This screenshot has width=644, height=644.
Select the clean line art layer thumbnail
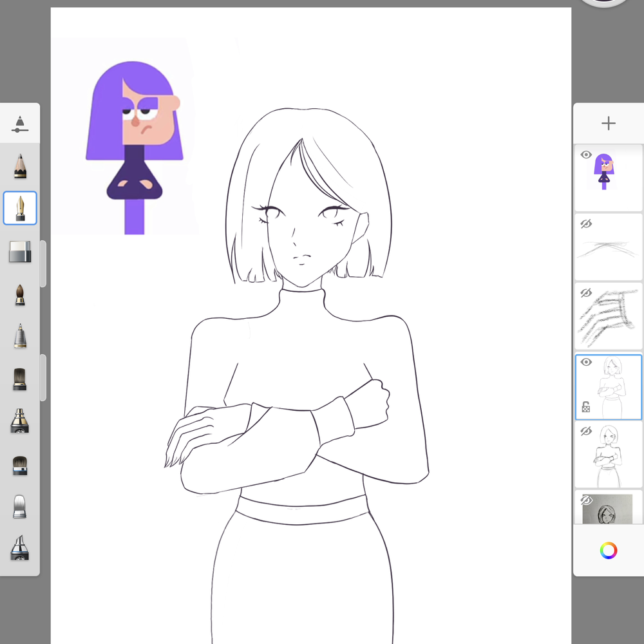(x=609, y=387)
